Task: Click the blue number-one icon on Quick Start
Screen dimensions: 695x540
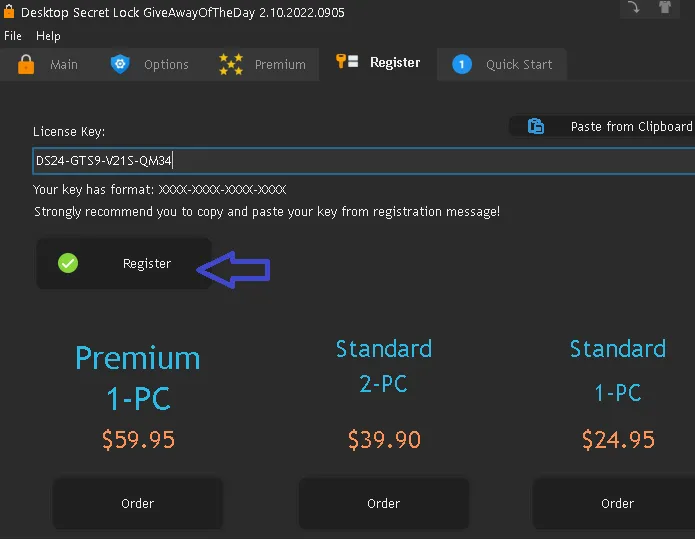Action: 462,64
